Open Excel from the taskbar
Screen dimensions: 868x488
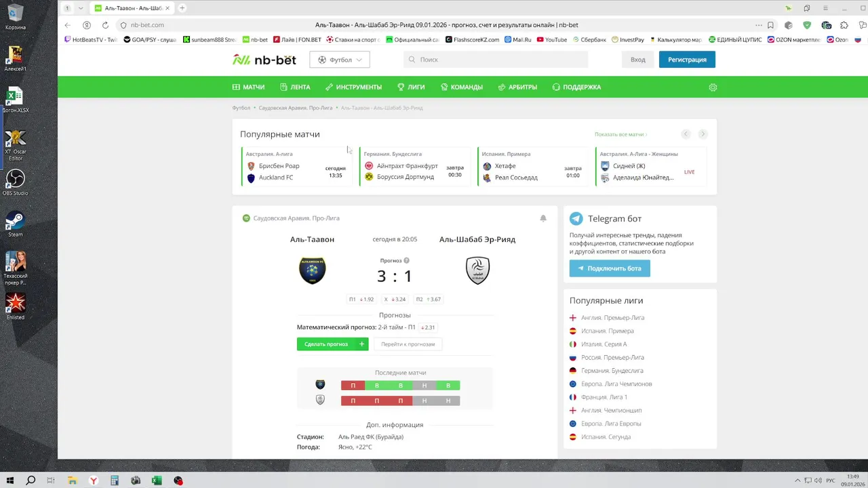pyautogui.click(x=157, y=481)
